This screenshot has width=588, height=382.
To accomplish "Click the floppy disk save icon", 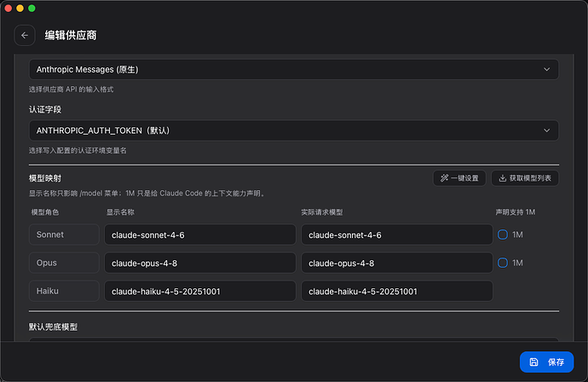I will 533,362.
